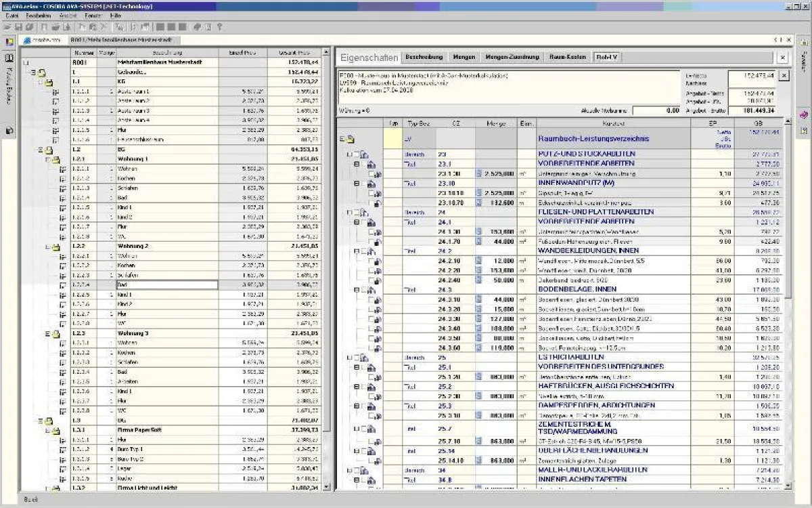Click the quantity icon beside 24.2.10
Screen dimensions: 812x508
coord(478,260)
